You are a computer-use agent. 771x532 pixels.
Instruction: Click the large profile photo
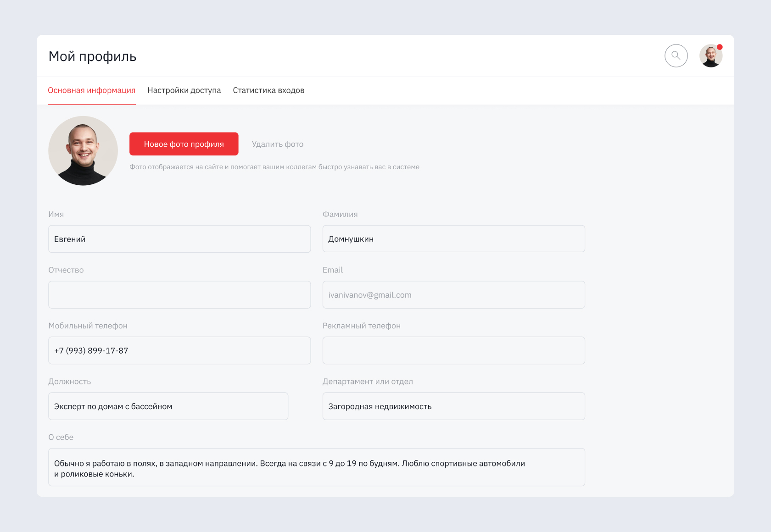(x=83, y=151)
